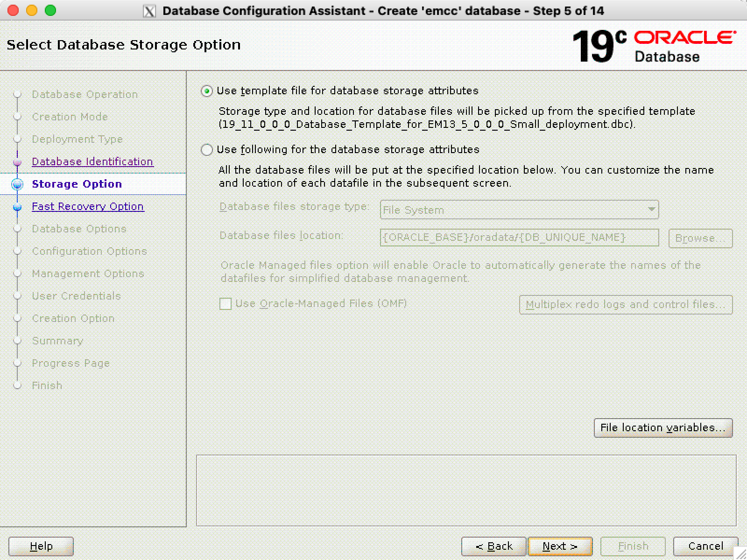747x560 pixels.
Task: Click the Fast Recovery Option step bullet
Action: [17, 207]
